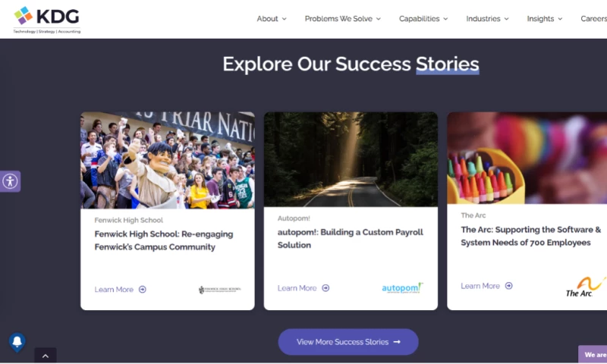Click the scroll-to-top arrow button

click(x=45, y=356)
